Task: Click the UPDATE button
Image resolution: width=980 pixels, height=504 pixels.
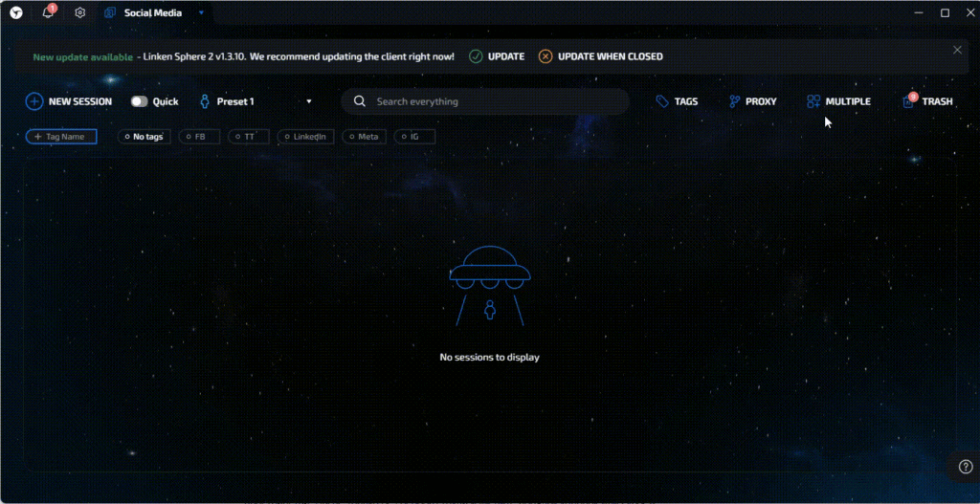Action: click(x=497, y=56)
